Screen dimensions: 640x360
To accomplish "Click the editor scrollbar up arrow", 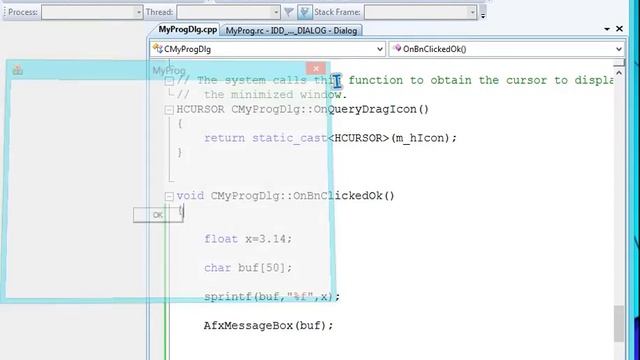I will coord(619,73).
